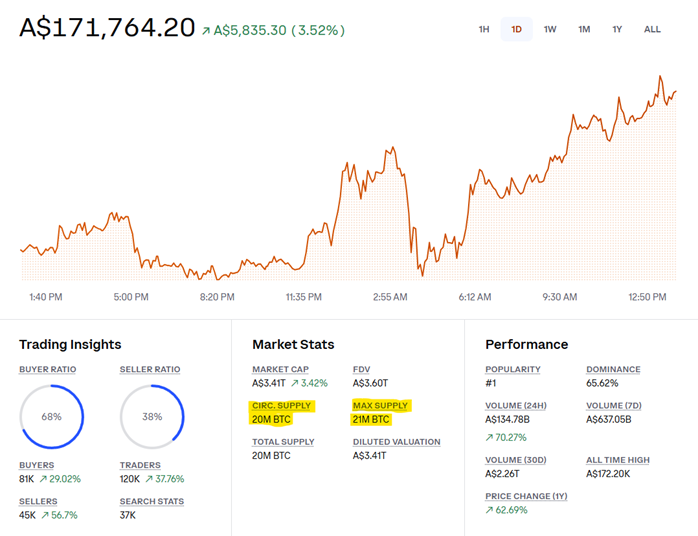Image resolution: width=698 pixels, height=536 pixels.
Task: Change chart to the 1W view
Action: pyautogui.click(x=550, y=29)
